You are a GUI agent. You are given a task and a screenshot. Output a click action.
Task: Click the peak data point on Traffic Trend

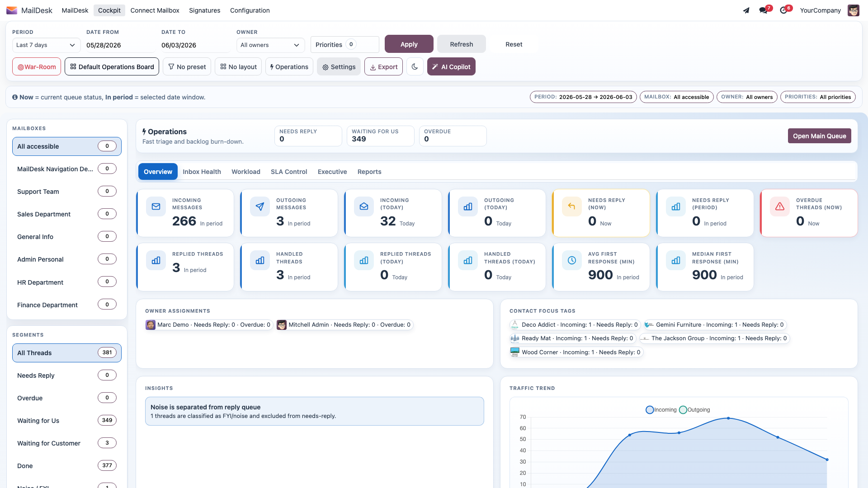(728, 418)
